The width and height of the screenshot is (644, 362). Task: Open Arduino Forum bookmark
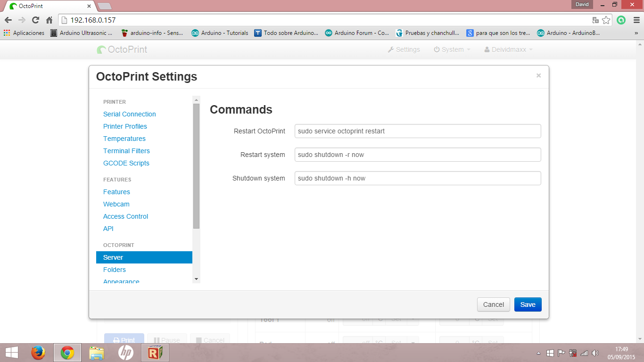coord(357,33)
